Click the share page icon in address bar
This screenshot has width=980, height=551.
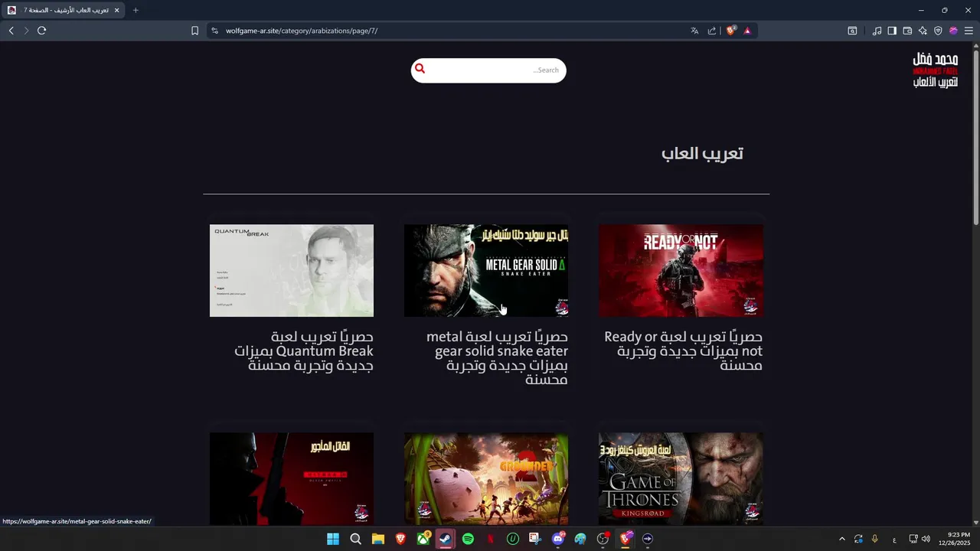712,31
